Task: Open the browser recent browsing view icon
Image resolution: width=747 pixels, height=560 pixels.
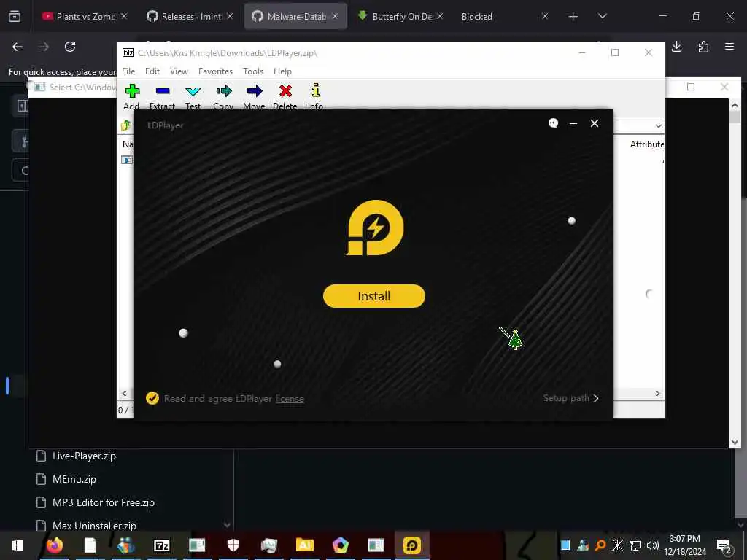Action: point(15,17)
